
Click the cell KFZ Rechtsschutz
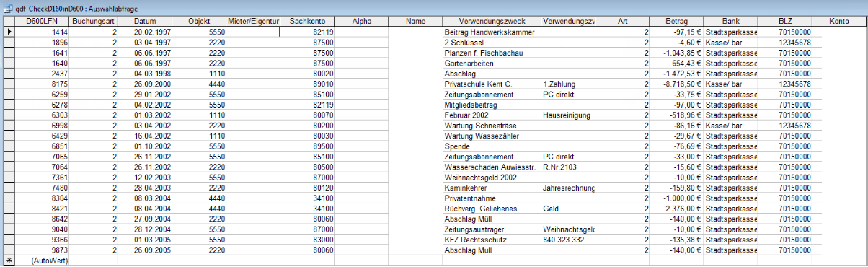click(x=491, y=239)
